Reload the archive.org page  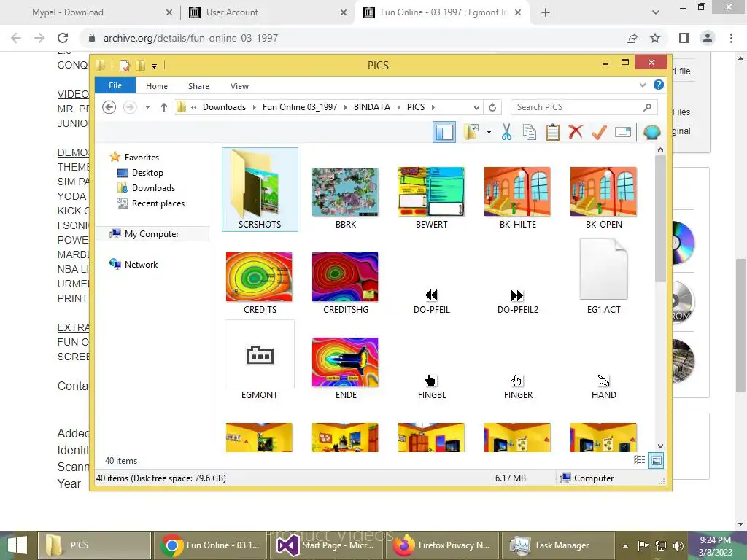(x=63, y=38)
